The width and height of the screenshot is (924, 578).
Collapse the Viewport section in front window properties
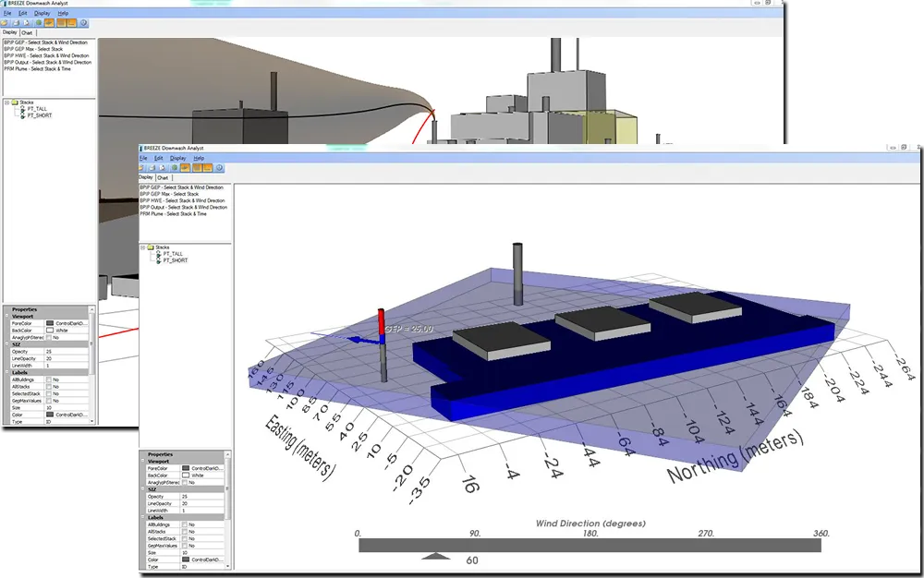[x=143, y=462]
